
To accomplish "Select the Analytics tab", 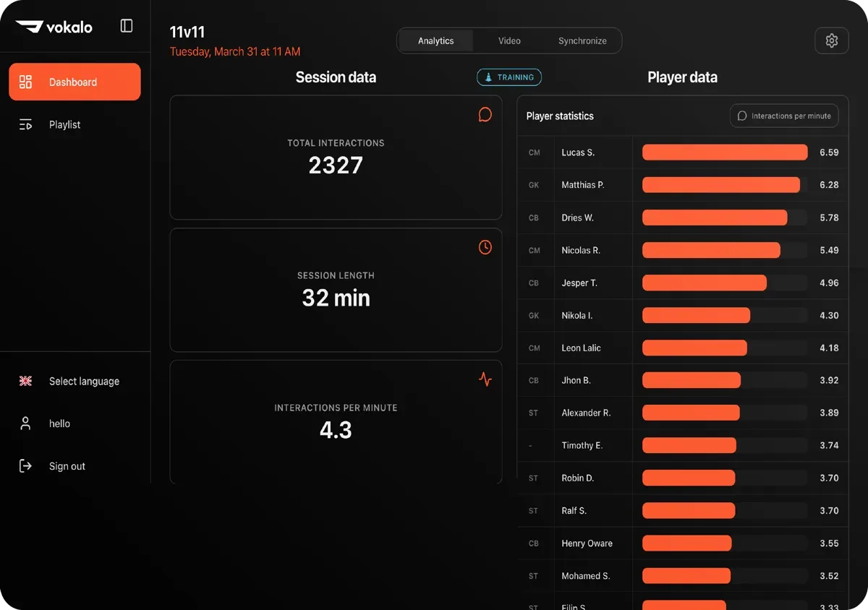I will (435, 40).
